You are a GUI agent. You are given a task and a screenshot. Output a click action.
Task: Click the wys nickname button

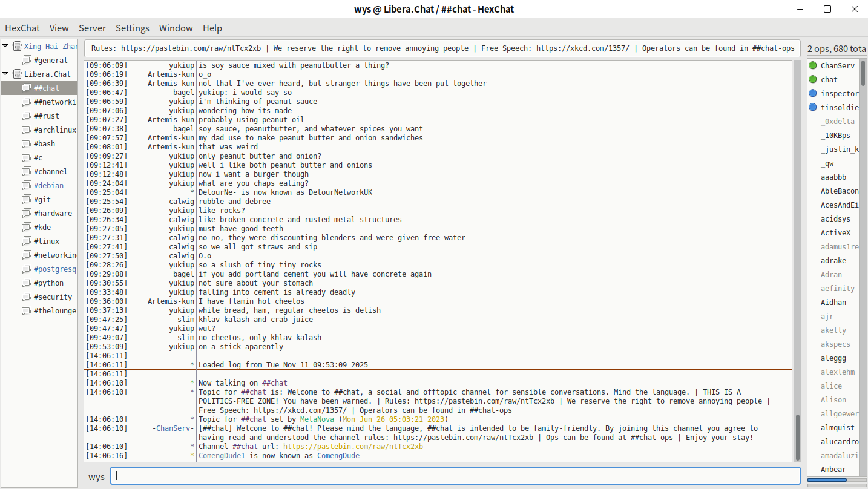pyautogui.click(x=97, y=476)
